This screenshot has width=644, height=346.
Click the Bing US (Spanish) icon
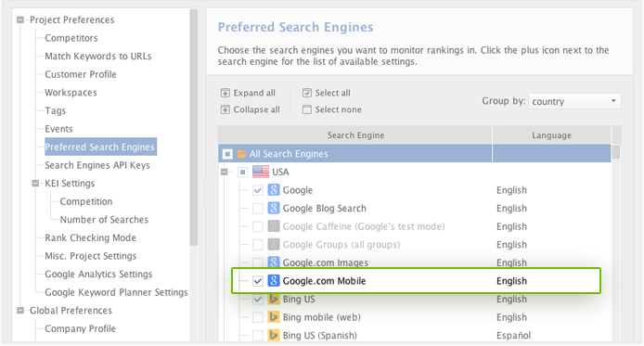(274, 335)
